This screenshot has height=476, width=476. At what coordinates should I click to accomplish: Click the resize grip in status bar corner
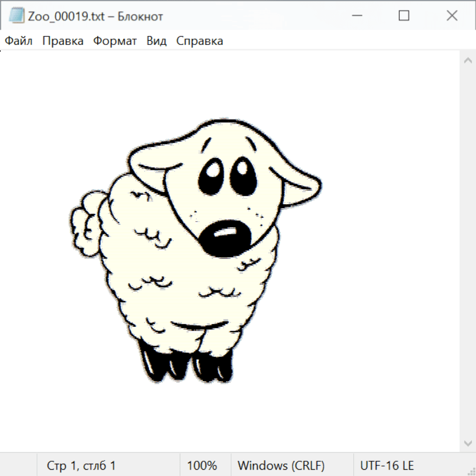click(x=471, y=471)
